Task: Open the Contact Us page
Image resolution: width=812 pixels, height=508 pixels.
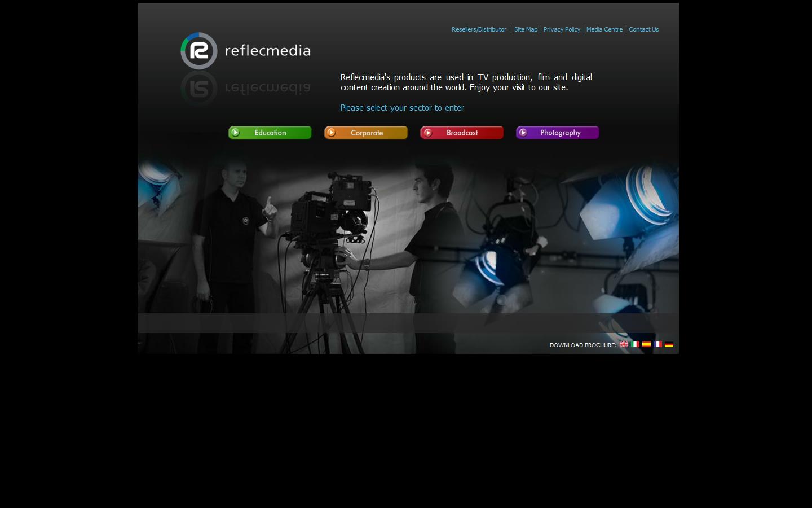Action: 644,29
